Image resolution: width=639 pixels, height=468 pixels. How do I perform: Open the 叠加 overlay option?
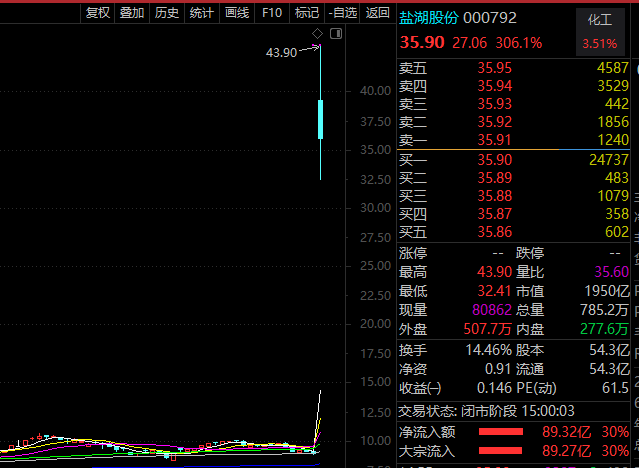pyautogui.click(x=132, y=13)
